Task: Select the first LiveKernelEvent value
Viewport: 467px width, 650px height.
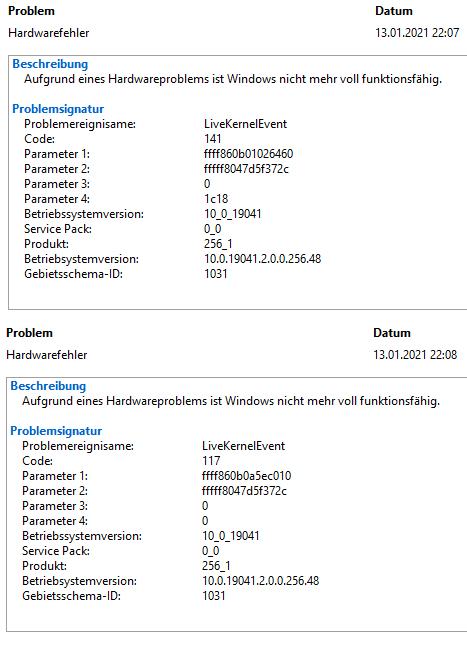Action: 245,124
